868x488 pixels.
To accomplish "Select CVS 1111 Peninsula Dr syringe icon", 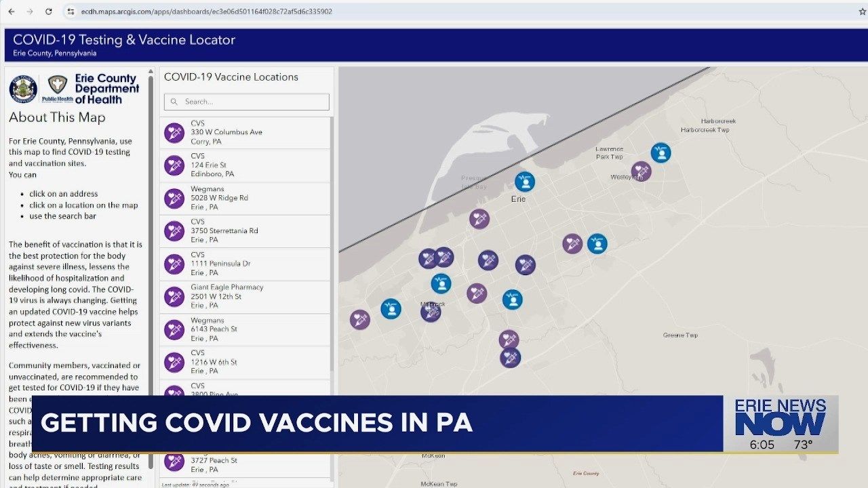I will tap(174, 264).
